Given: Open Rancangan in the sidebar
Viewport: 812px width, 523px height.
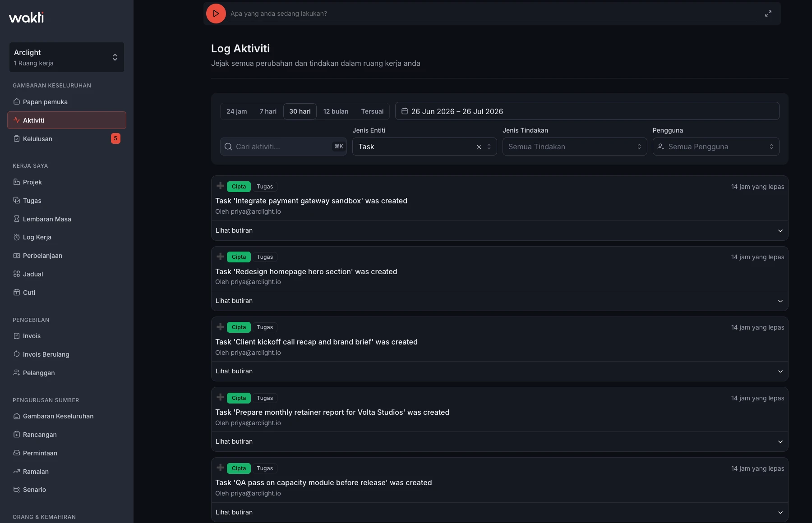Looking at the screenshot, I should tap(67, 435).
